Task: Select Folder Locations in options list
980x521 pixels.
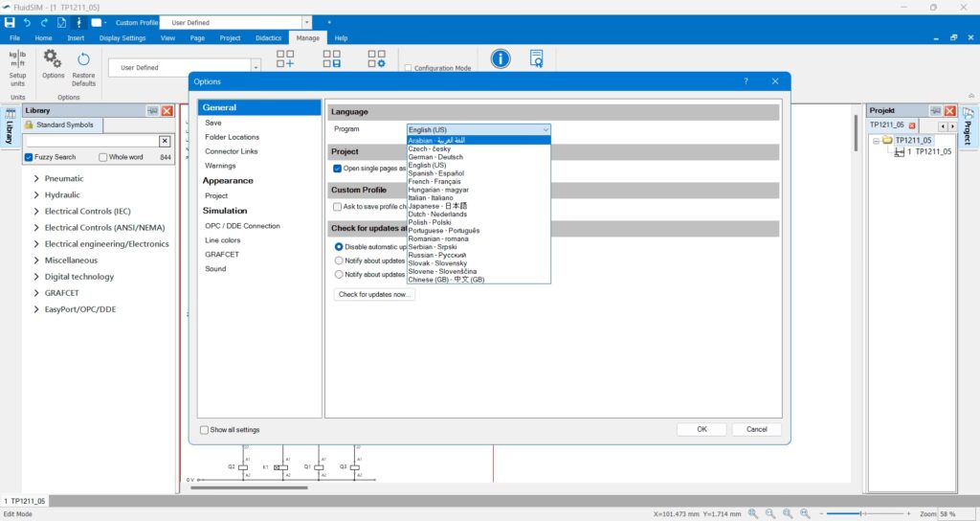Action: coord(232,137)
